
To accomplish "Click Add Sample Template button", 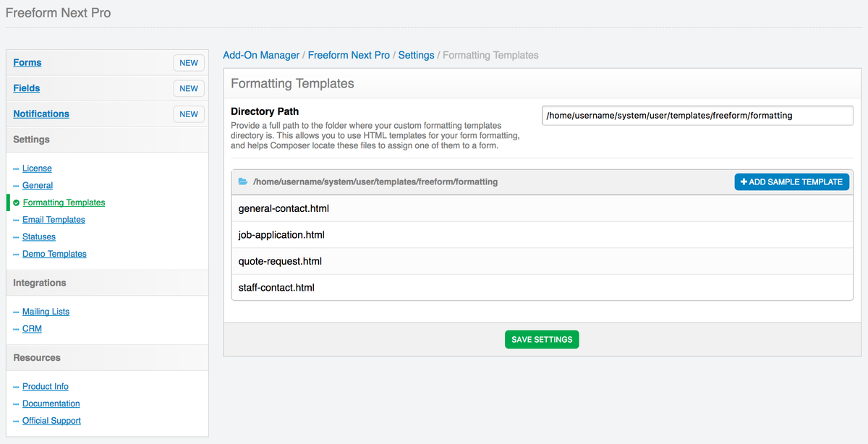I will (792, 182).
